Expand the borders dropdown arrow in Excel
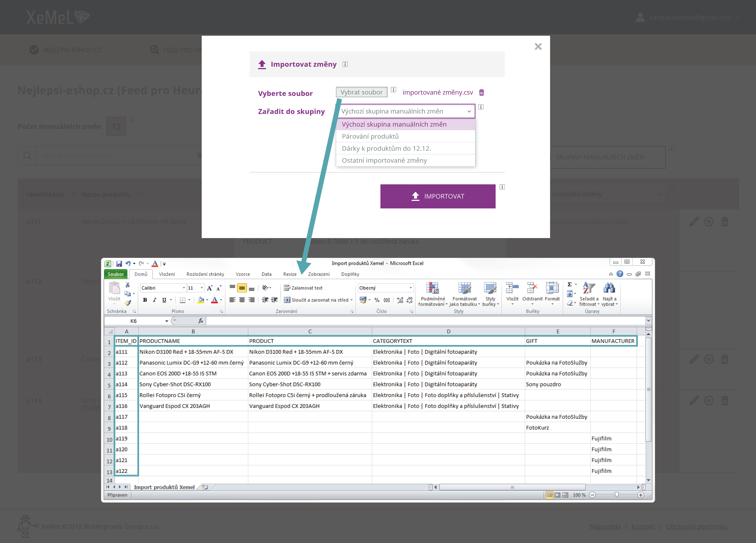This screenshot has height=543, width=756. (189, 300)
